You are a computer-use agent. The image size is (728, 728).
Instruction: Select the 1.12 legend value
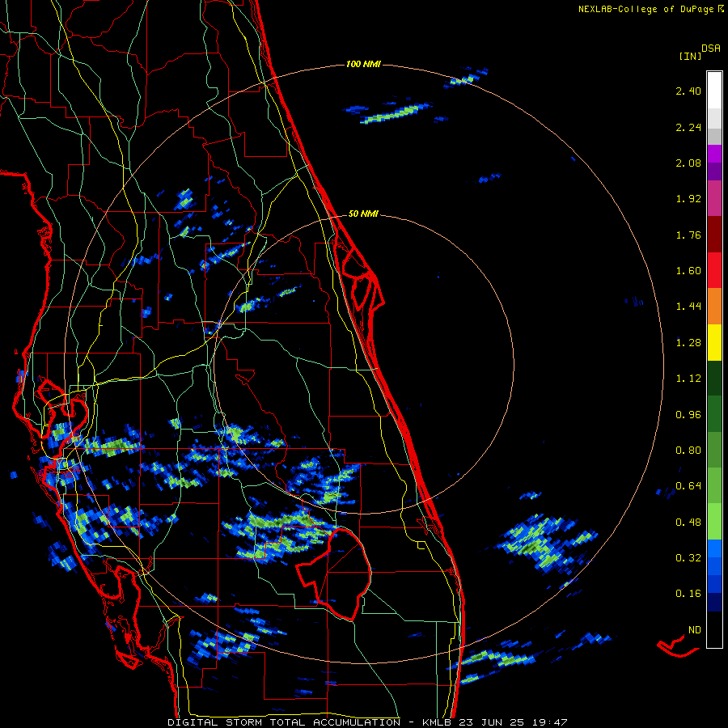688,379
